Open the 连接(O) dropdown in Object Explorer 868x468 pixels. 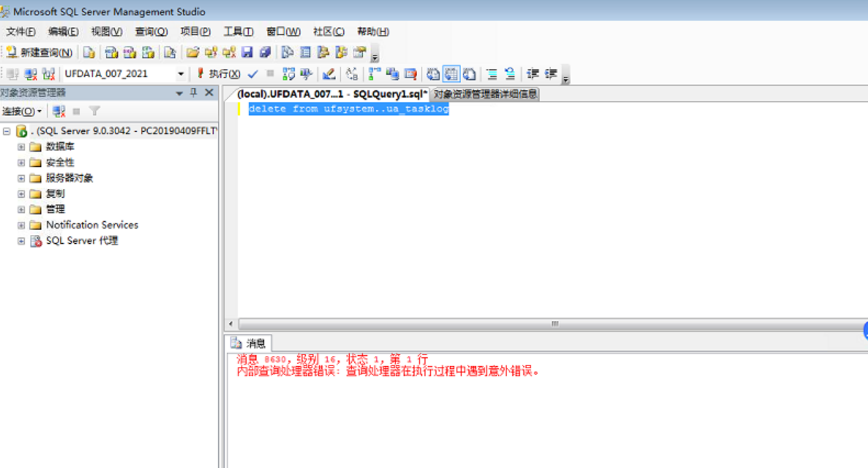(22, 111)
